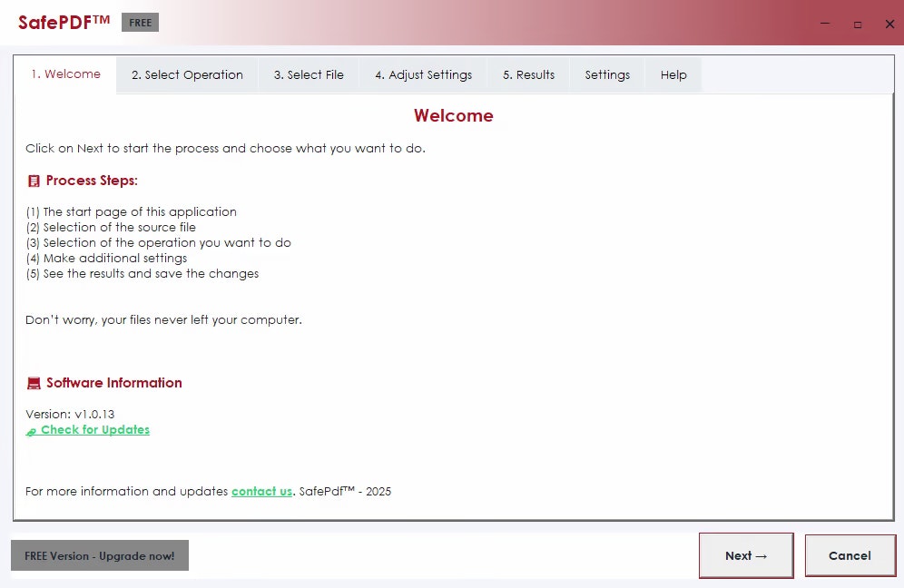Open the 4. Adjust Settings tab
904x588 pixels.
pos(423,75)
